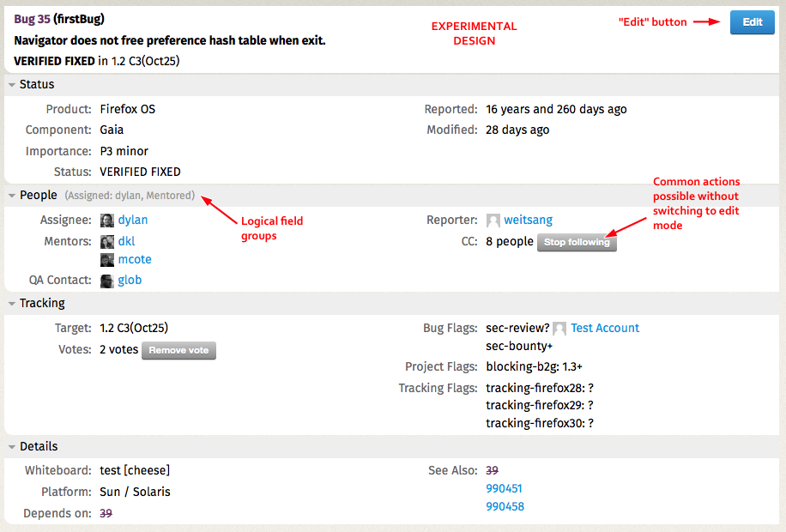Click glob's avatar icon beside QA Contact

[106, 281]
